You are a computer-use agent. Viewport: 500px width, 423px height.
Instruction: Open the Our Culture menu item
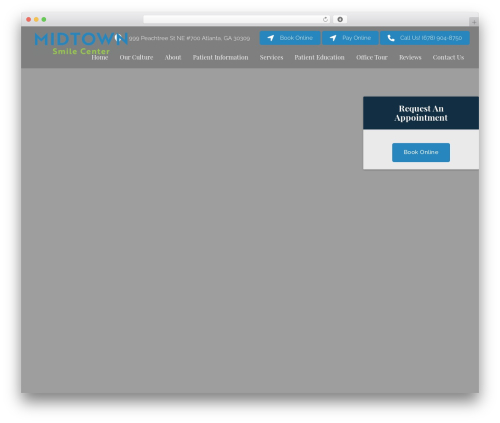[x=136, y=57]
